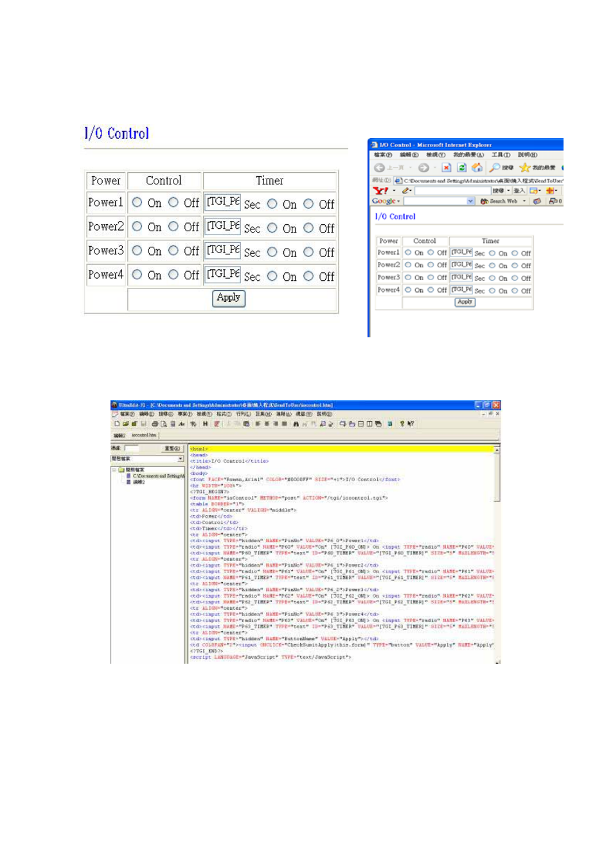Click the Refresh icon in Internet Explorer

(461, 166)
